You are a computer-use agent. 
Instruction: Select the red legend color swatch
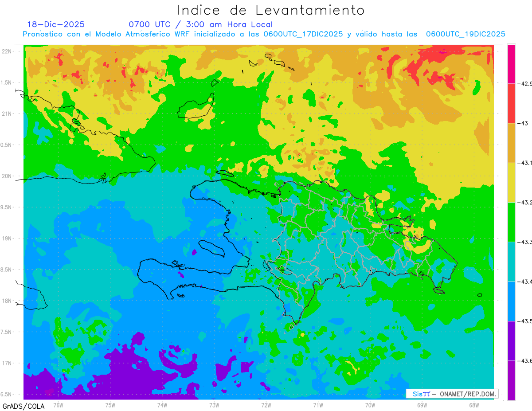coord(511,103)
